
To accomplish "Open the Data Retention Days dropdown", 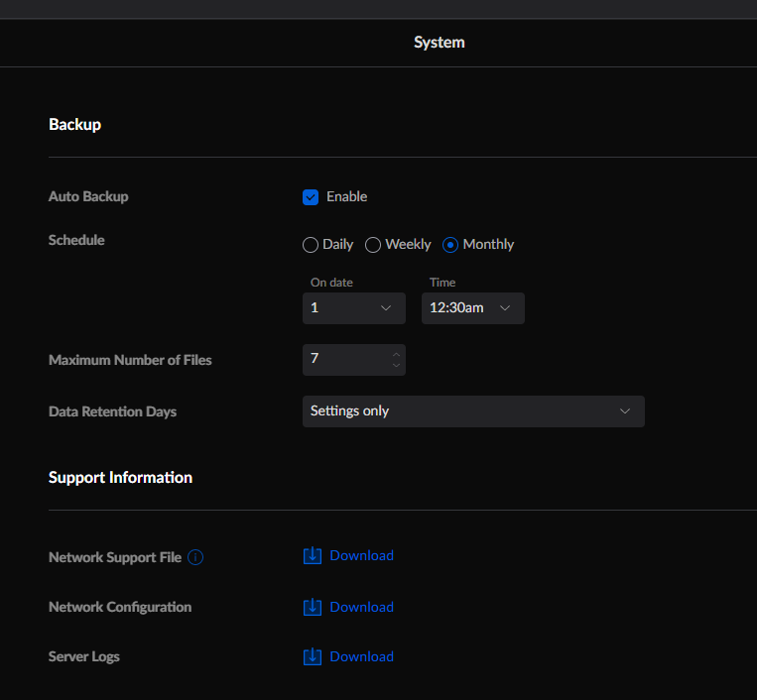I will pos(473,411).
